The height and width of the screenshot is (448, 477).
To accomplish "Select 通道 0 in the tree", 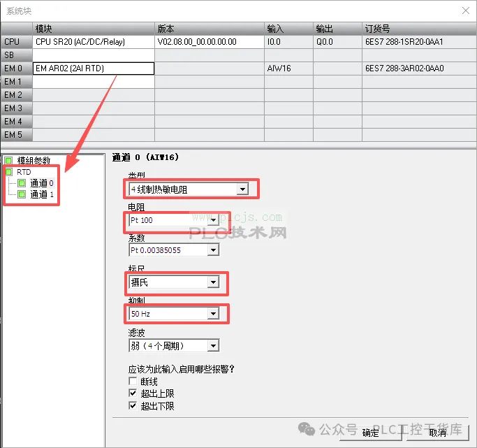I will click(x=42, y=183).
